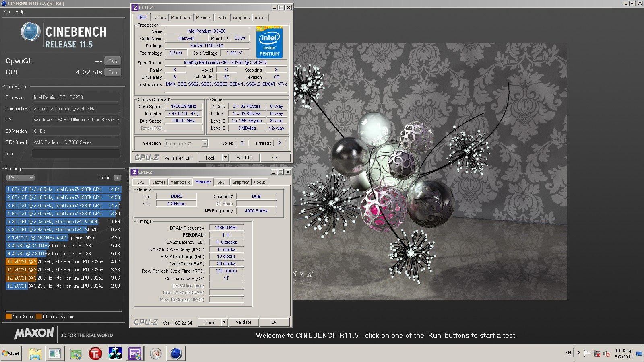Click OK in lower CPU-Z window
Viewport: 644px width, 362px height.
[x=274, y=322]
